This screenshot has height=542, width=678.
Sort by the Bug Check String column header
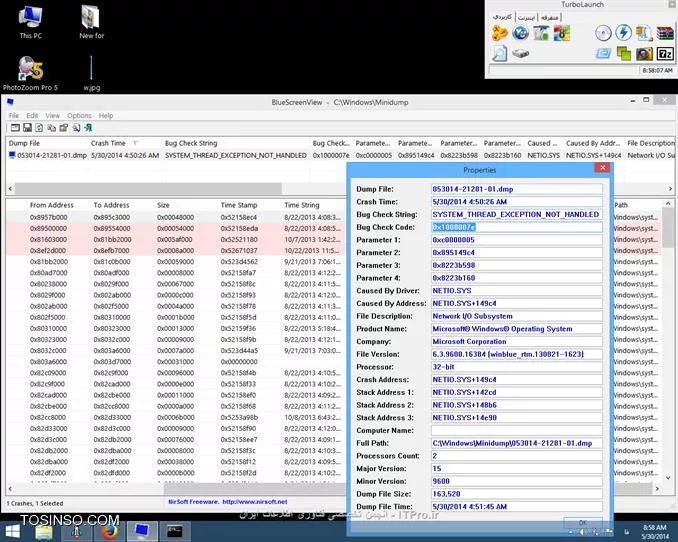(x=236, y=143)
